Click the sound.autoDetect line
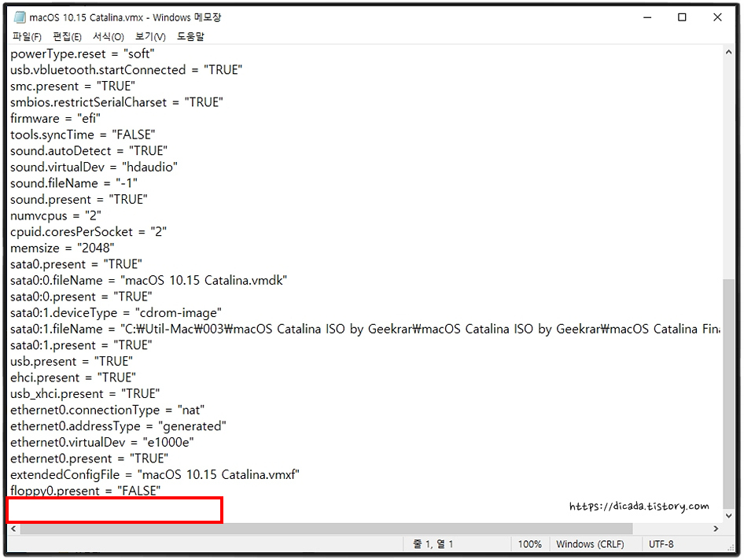 [89, 151]
